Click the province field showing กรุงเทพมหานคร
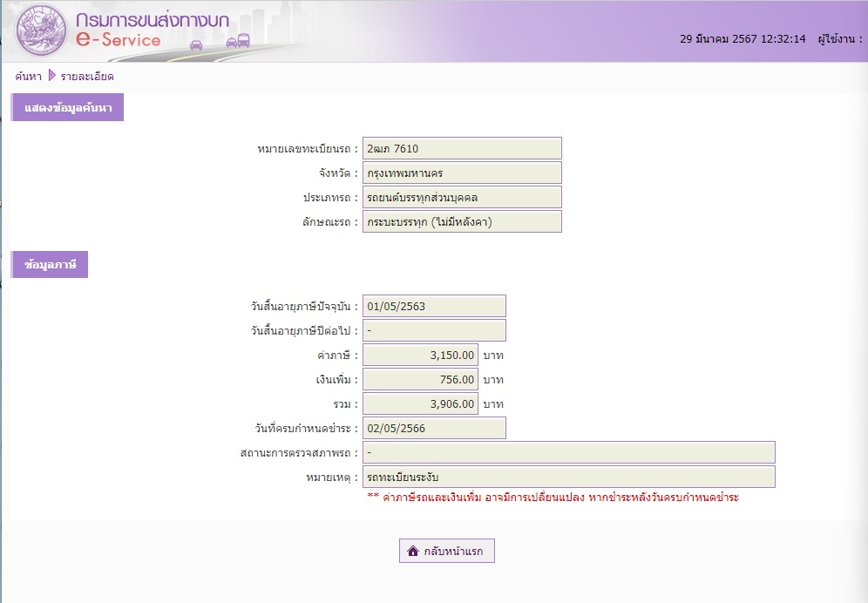 click(x=462, y=173)
